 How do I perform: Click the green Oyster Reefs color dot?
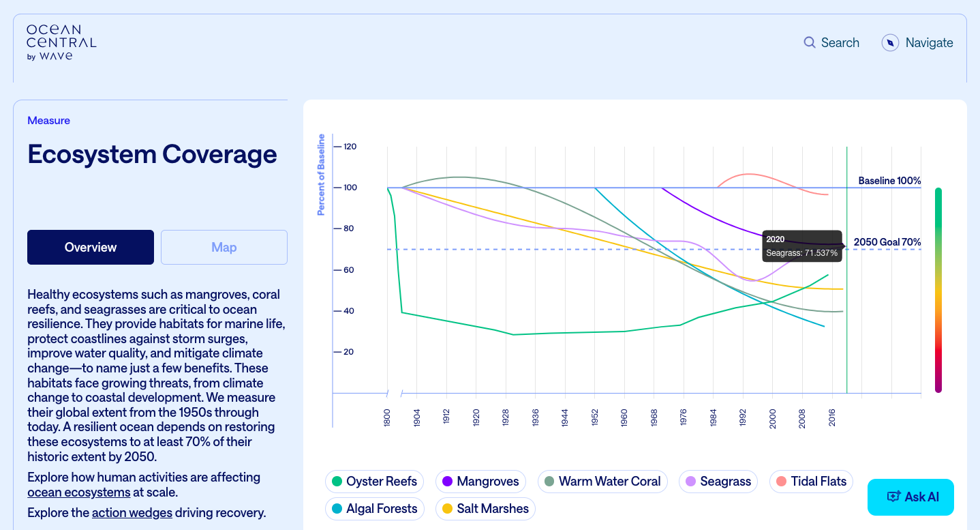coord(337,482)
